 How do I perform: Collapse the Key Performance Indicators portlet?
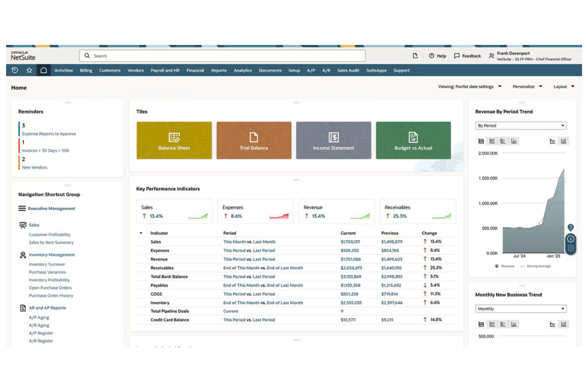[x=296, y=180]
